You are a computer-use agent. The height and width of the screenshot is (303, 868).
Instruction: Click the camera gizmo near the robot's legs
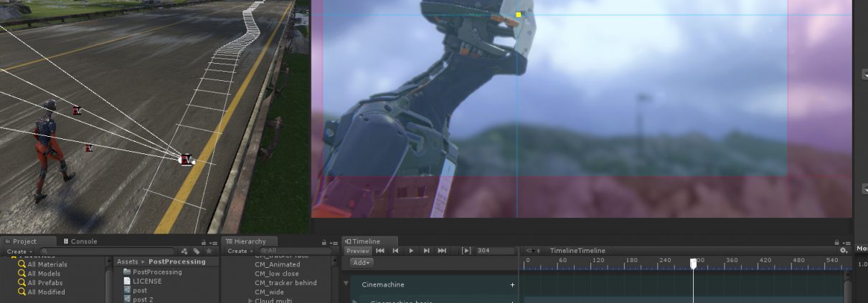[89, 148]
